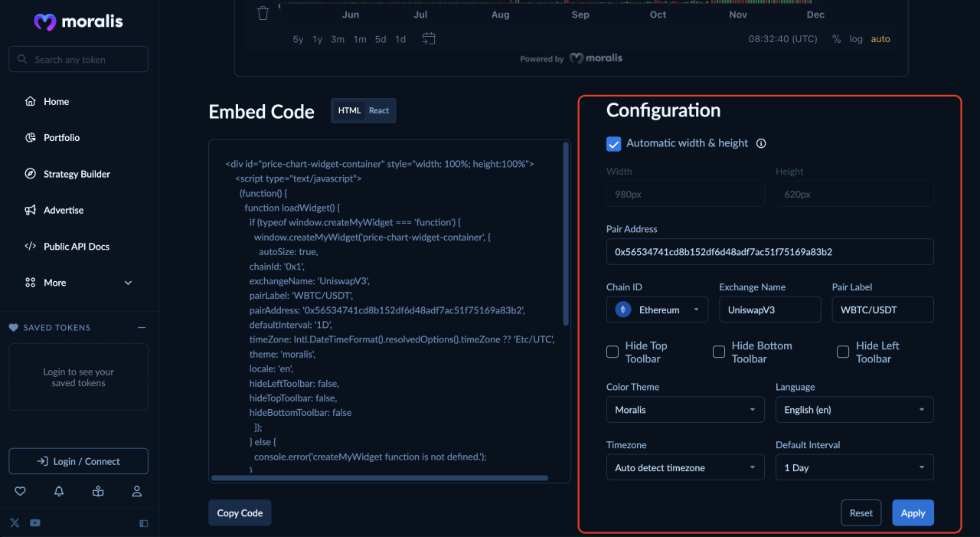Click the trash icon above the chart
Viewport: 980px width, 537px height.
[x=263, y=12]
